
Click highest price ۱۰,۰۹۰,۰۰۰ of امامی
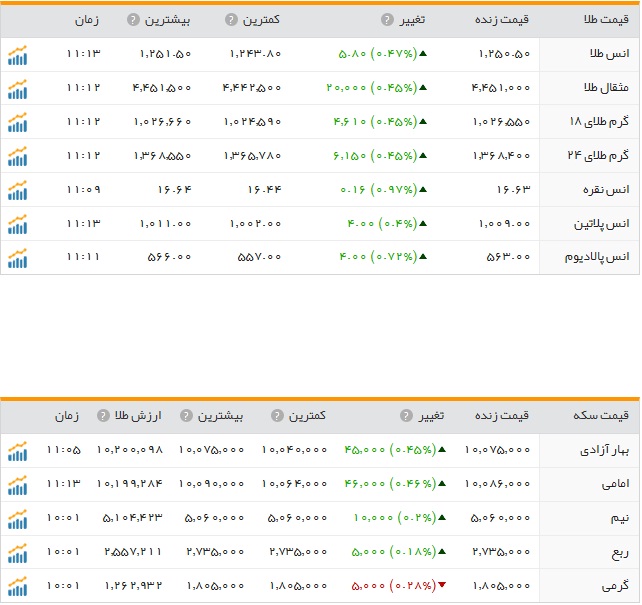click(x=212, y=484)
